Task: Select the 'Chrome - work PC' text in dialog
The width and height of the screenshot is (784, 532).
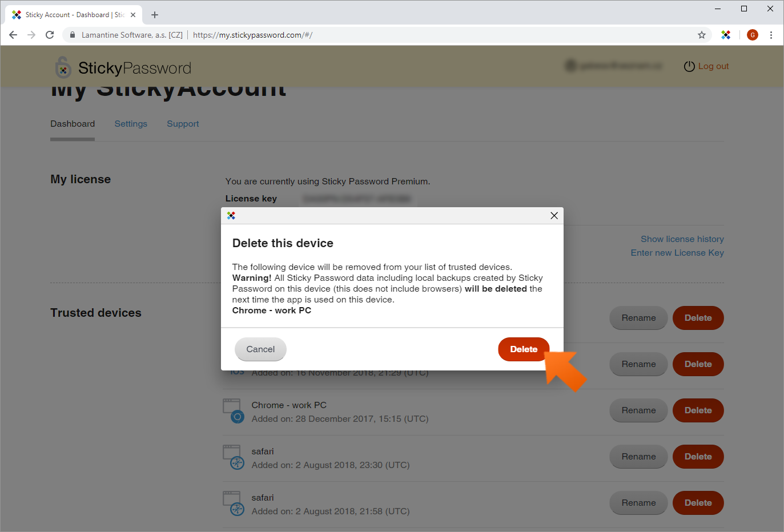Action: tap(272, 311)
